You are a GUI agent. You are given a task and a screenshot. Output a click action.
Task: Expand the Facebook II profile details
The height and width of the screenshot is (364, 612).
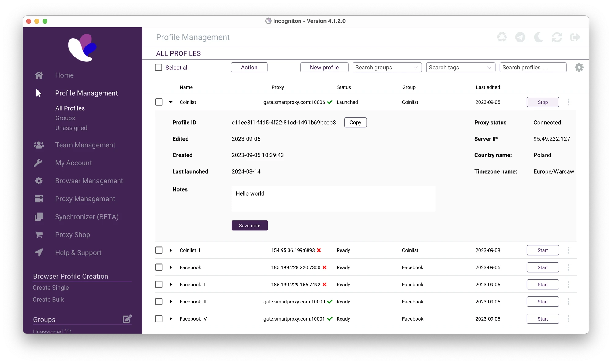(171, 285)
